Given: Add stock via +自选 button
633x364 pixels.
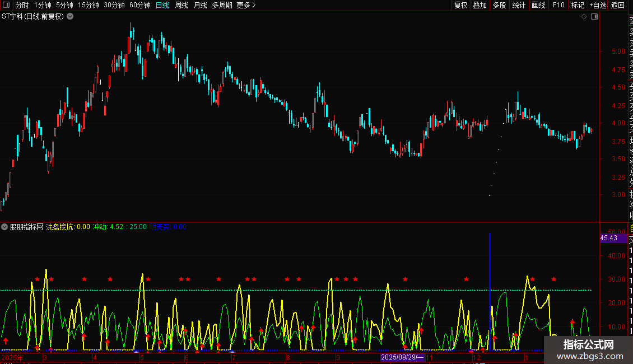Looking at the screenshot, I should (598, 5).
